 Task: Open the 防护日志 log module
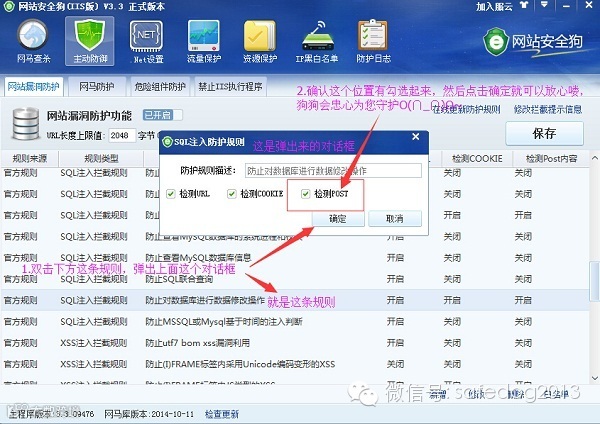[x=373, y=41]
